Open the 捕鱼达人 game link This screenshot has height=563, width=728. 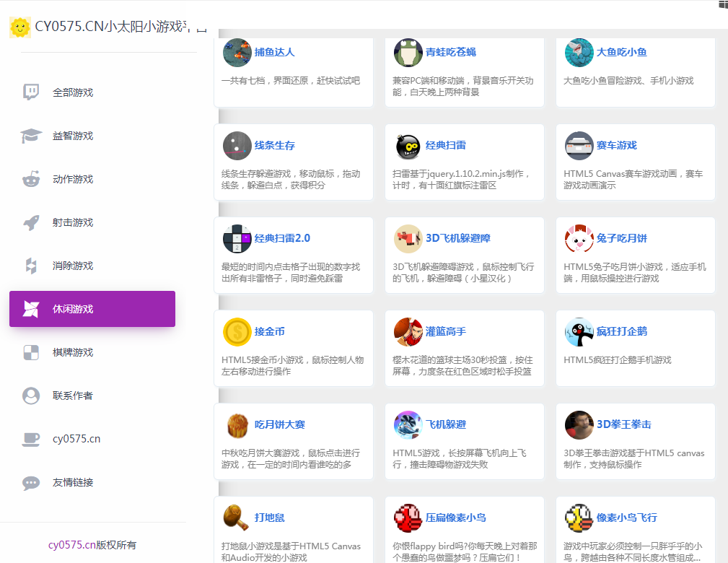[274, 52]
